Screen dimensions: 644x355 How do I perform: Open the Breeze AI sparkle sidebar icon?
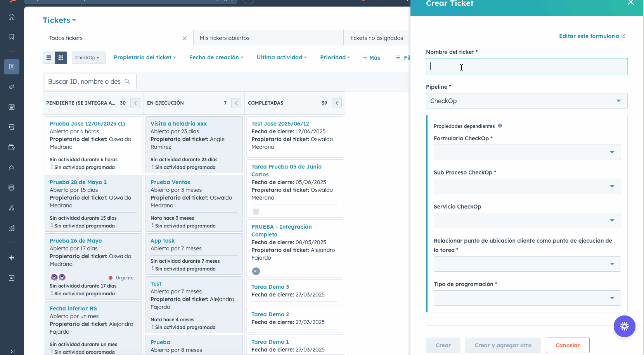click(12, 258)
